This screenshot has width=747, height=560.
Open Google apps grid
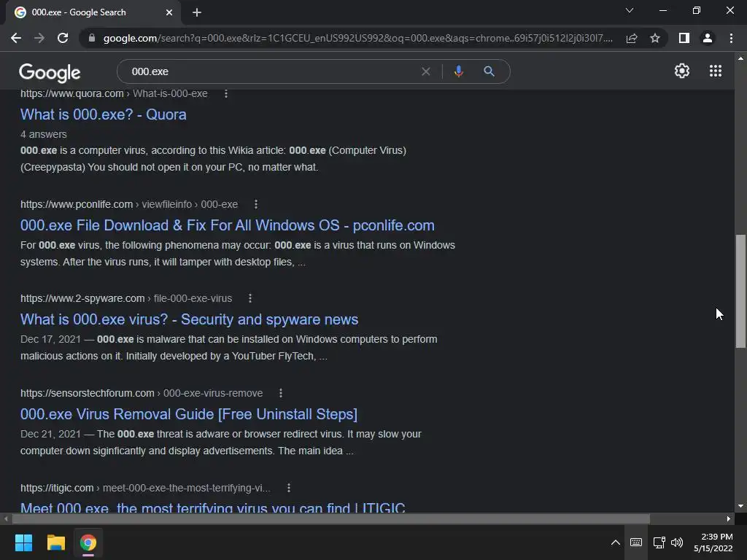click(x=716, y=71)
